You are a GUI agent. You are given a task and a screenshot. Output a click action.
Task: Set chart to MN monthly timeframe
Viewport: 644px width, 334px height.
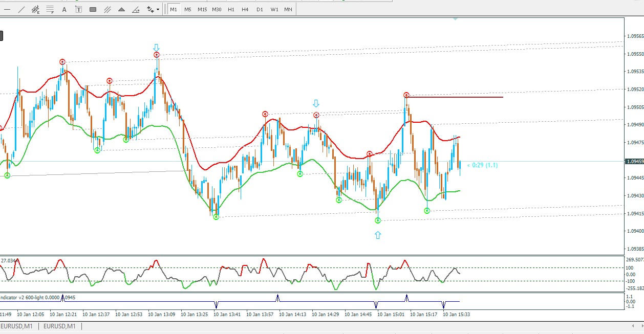pyautogui.click(x=288, y=9)
